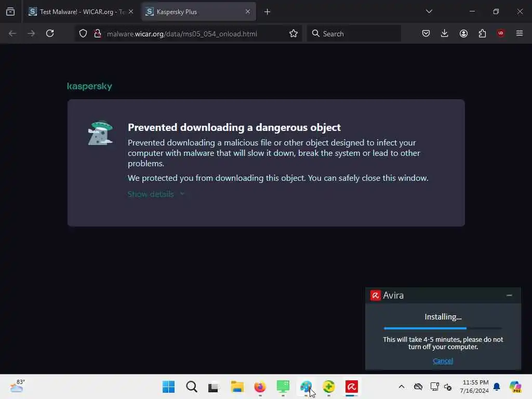Switch to Test Malware! WICAR.org tab
This screenshot has height=399, width=532.
(81, 11)
